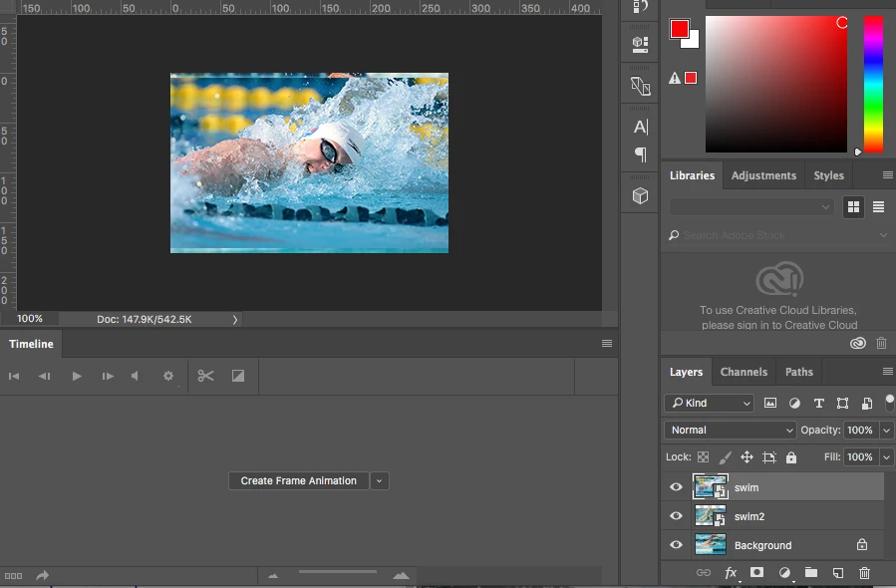Pick a color in the color field
Screen dimensions: 896x588
(776, 84)
